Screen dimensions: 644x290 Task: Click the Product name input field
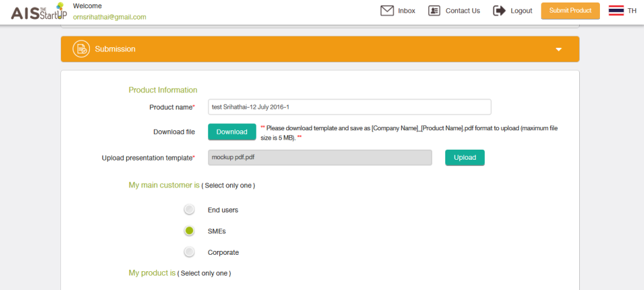[350, 107]
